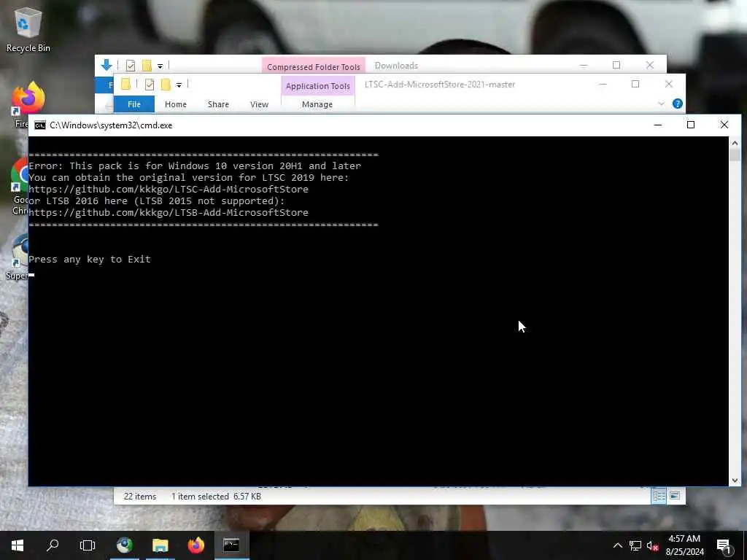The width and height of the screenshot is (747, 560).
Task: Click the folder icon in LTSC window title bar
Action: coord(125,85)
